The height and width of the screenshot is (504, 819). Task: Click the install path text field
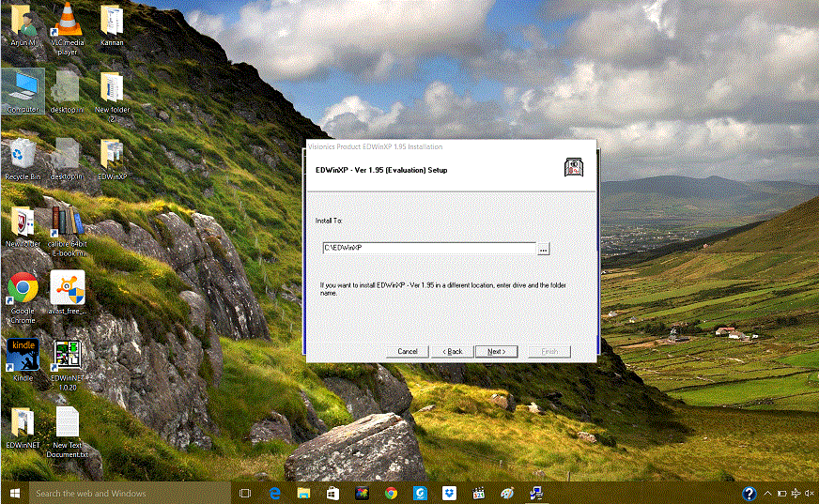pos(429,249)
